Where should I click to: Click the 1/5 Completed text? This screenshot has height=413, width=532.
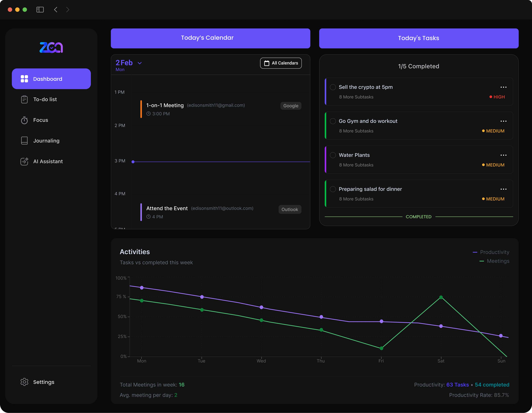pyautogui.click(x=419, y=66)
